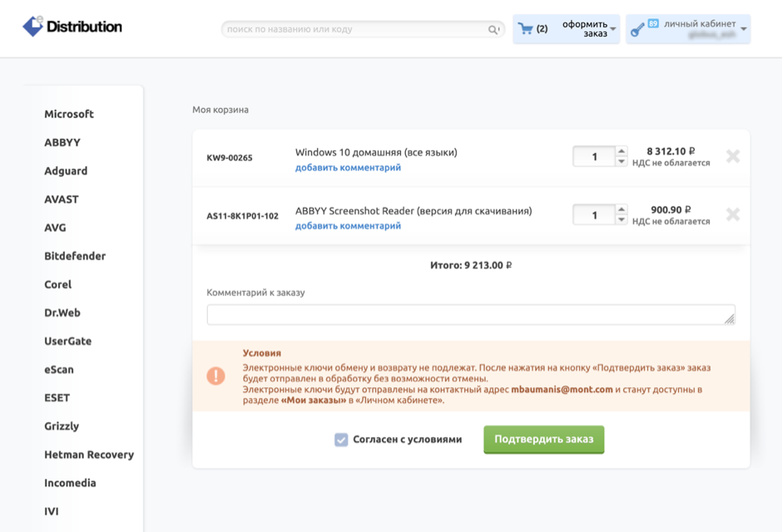Add comment link under Windows 10 домашняя

[x=348, y=168]
